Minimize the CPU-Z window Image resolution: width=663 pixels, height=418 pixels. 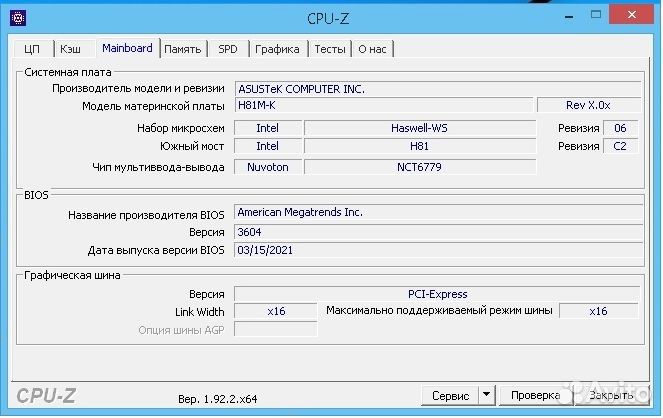[x=569, y=17]
